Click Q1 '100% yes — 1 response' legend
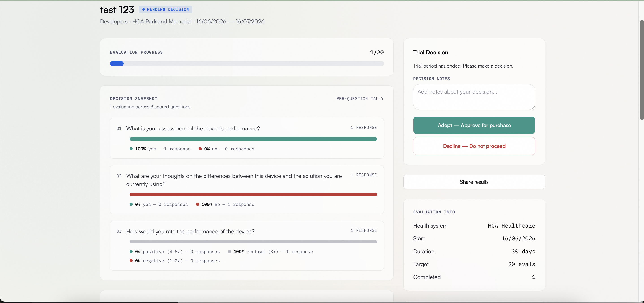 tap(160, 149)
